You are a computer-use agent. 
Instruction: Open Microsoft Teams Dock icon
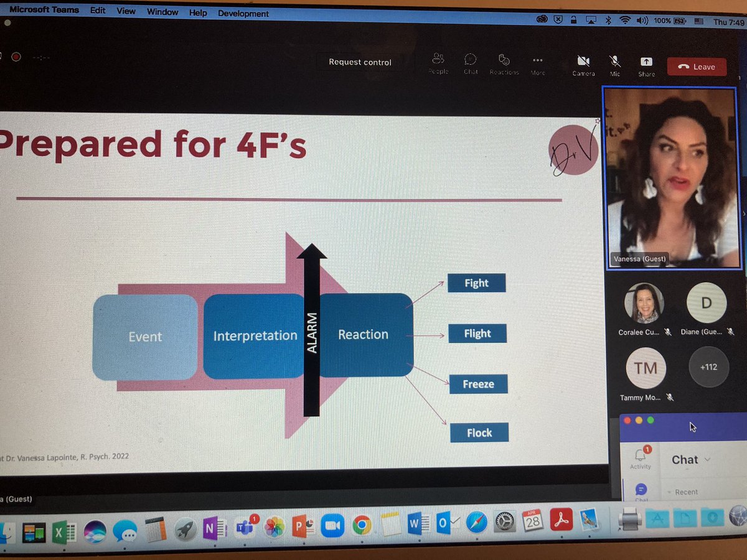[x=244, y=528]
